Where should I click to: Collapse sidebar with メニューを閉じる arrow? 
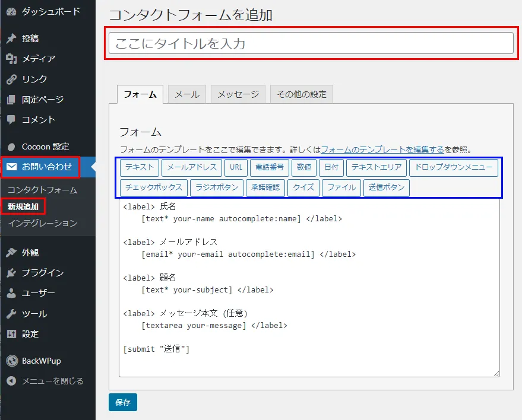tap(11, 381)
